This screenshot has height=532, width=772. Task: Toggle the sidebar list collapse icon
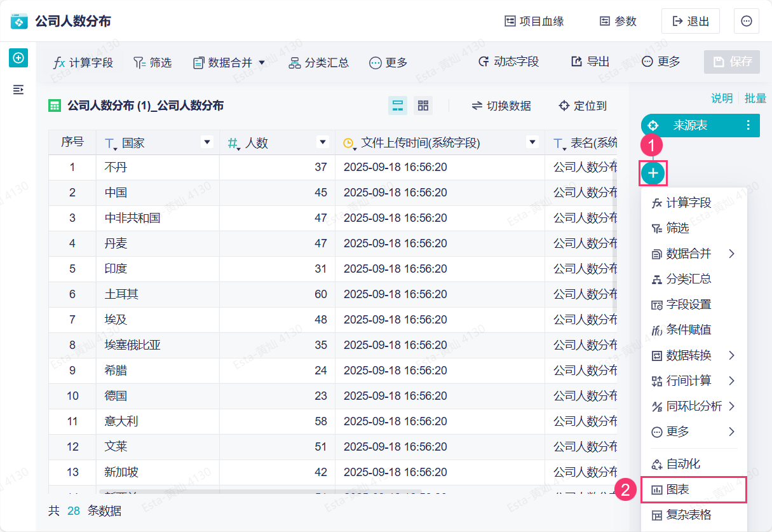[x=18, y=90]
